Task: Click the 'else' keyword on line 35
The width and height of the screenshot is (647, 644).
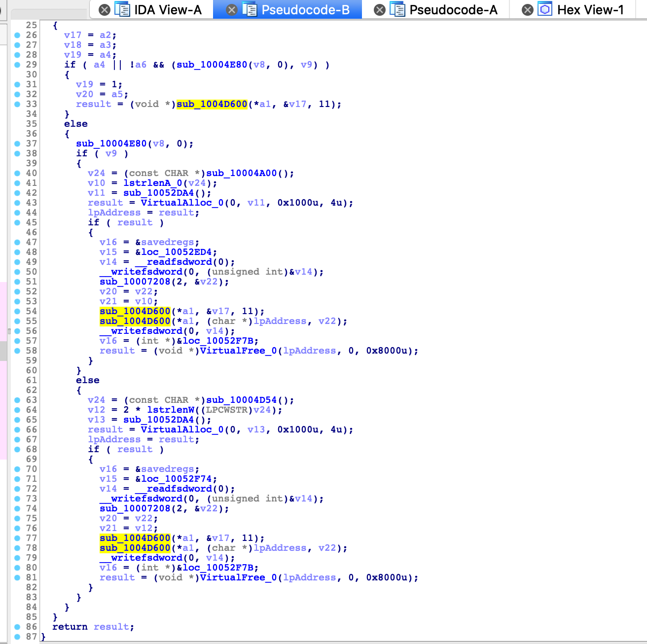Action: 76,124
